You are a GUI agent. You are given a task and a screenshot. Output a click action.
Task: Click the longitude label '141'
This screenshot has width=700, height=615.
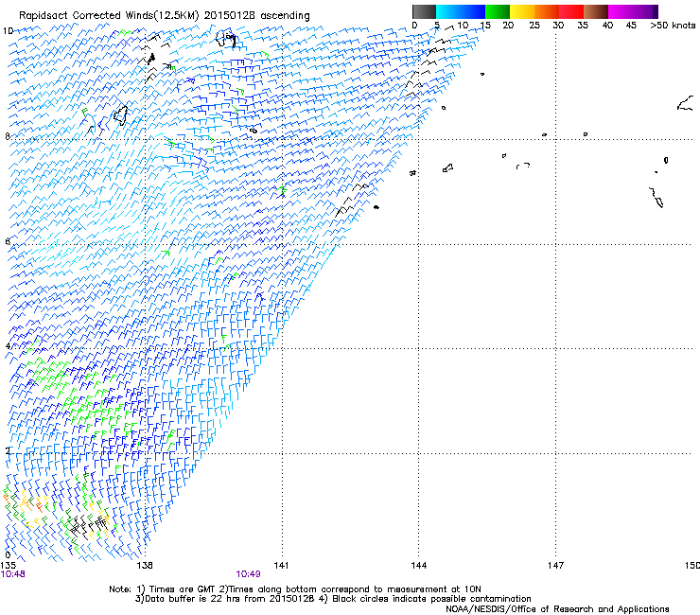pyautogui.click(x=281, y=566)
